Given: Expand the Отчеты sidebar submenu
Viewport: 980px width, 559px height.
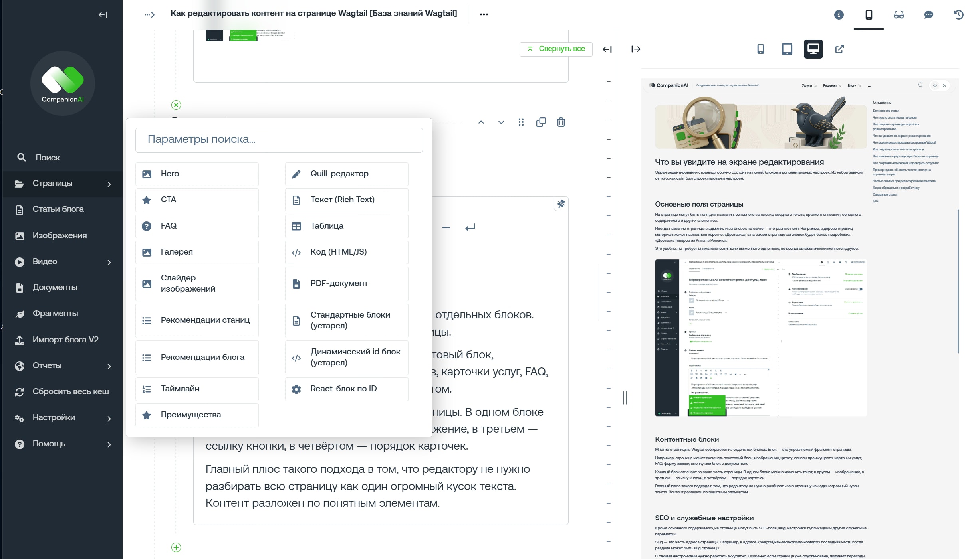Looking at the screenshot, I should point(62,366).
